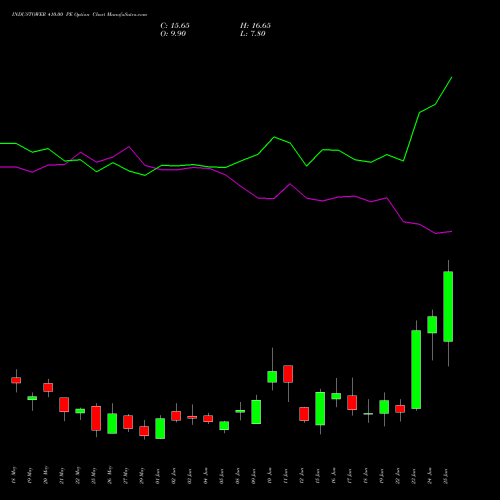
Task: Click the long green candle above 23 Jun
Action: click(416, 369)
